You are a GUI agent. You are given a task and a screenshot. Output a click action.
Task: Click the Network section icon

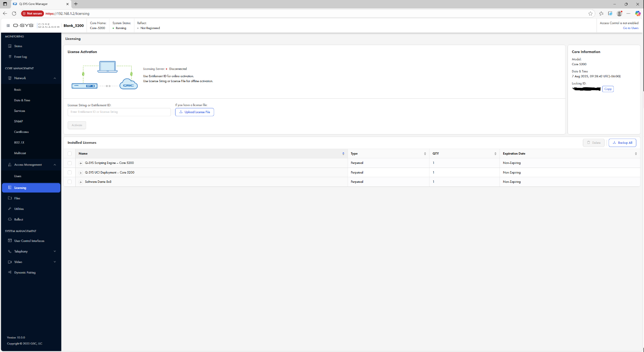(10, 78)
